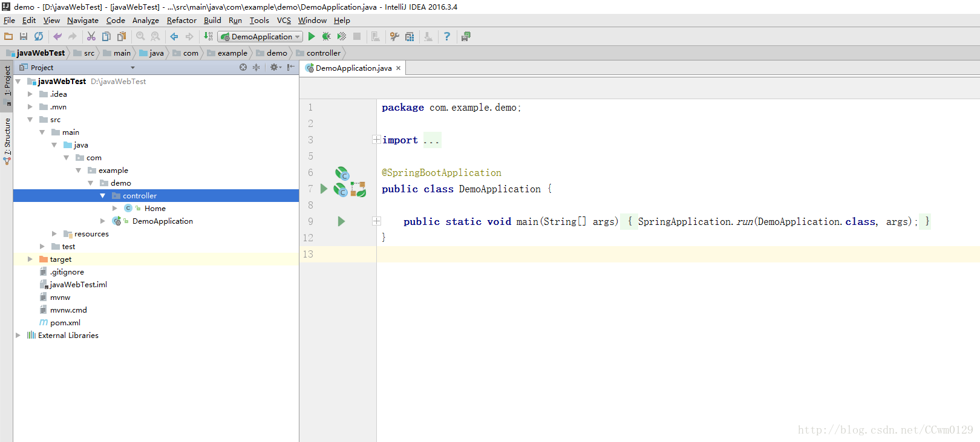980x442 pixels.
Task: Click the Replace search icon
Action: [155, 36]
